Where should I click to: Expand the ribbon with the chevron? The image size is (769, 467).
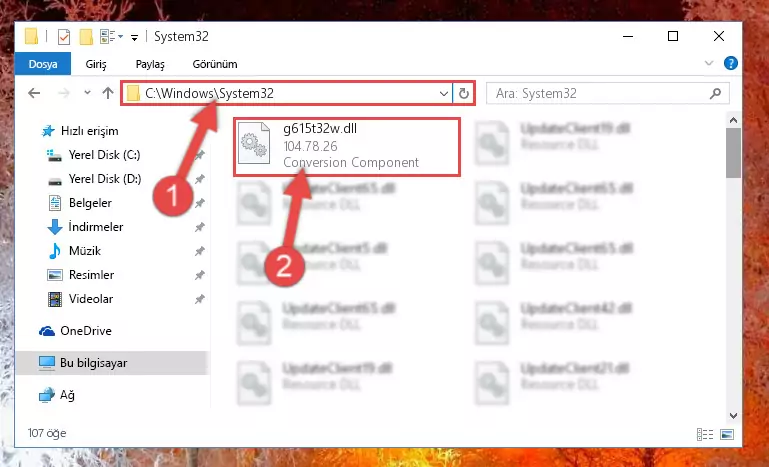click(x=709, y=63)
